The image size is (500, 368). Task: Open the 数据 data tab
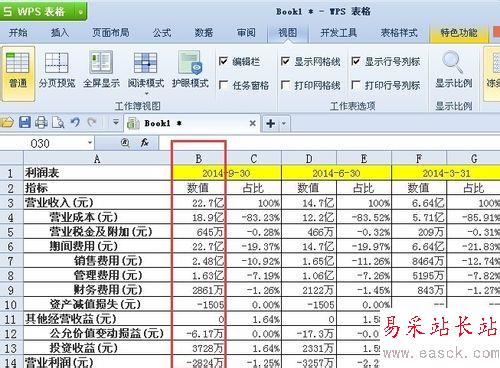point(204,33)
